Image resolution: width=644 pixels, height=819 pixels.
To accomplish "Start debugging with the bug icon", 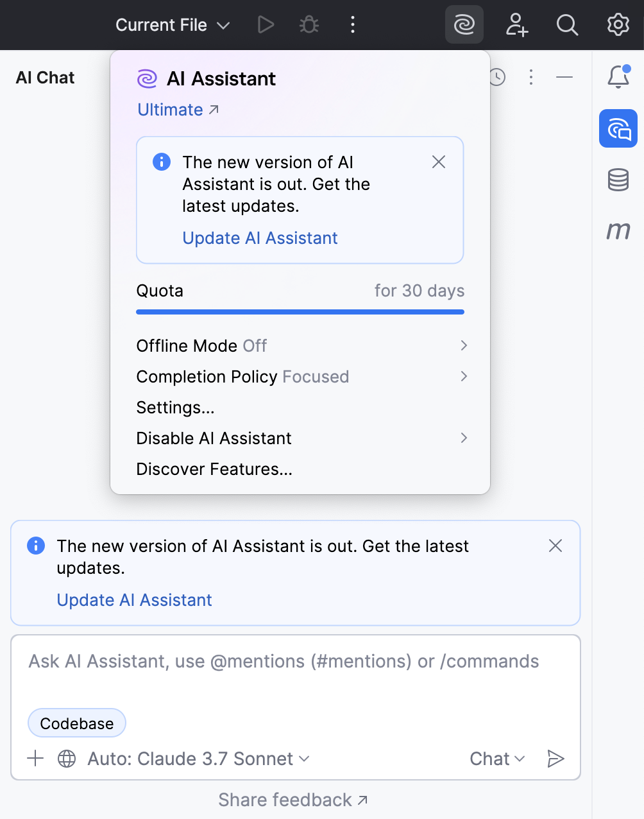I will pos(309,25).
